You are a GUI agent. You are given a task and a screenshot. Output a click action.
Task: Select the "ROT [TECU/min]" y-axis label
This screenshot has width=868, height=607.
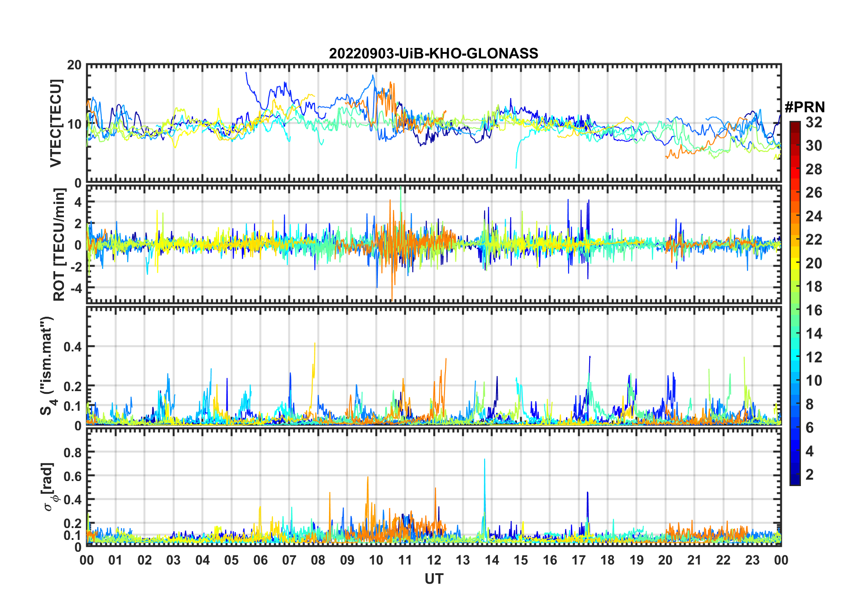(59, 245)
